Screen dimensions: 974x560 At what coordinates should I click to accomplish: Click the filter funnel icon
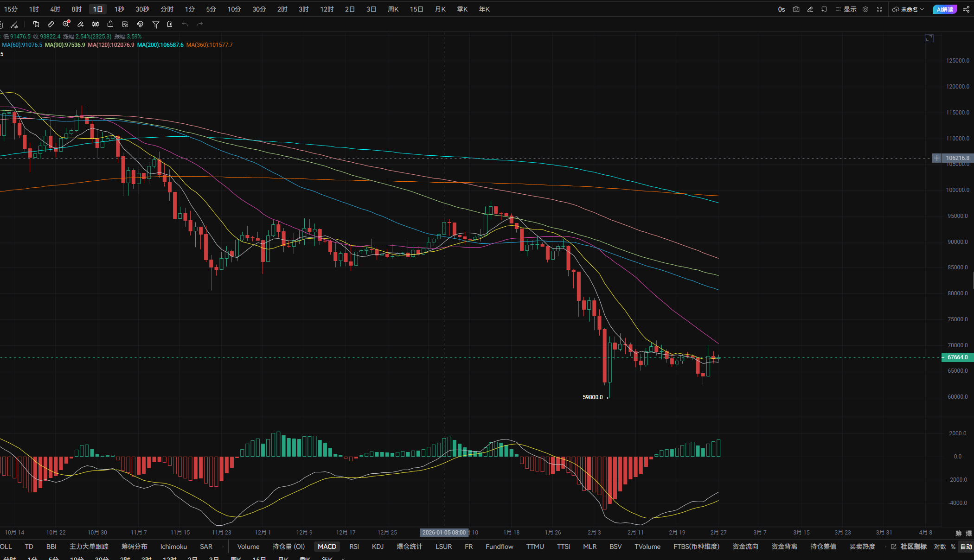pyautogui.click(x=156, y=24)
